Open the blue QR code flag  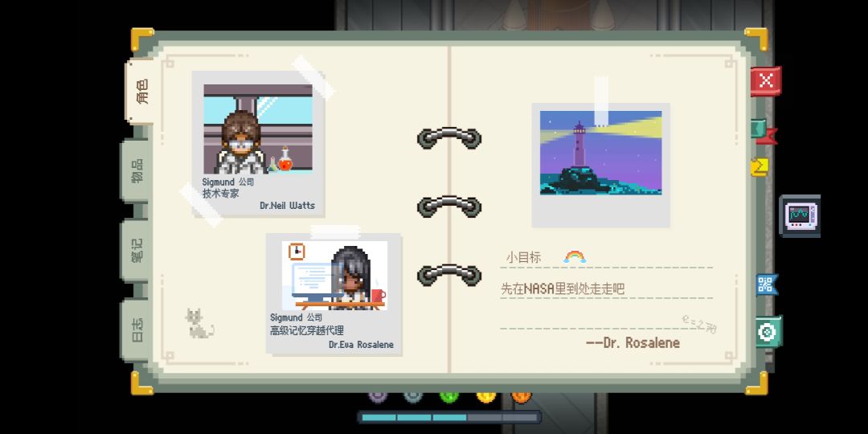coord(767,285)
